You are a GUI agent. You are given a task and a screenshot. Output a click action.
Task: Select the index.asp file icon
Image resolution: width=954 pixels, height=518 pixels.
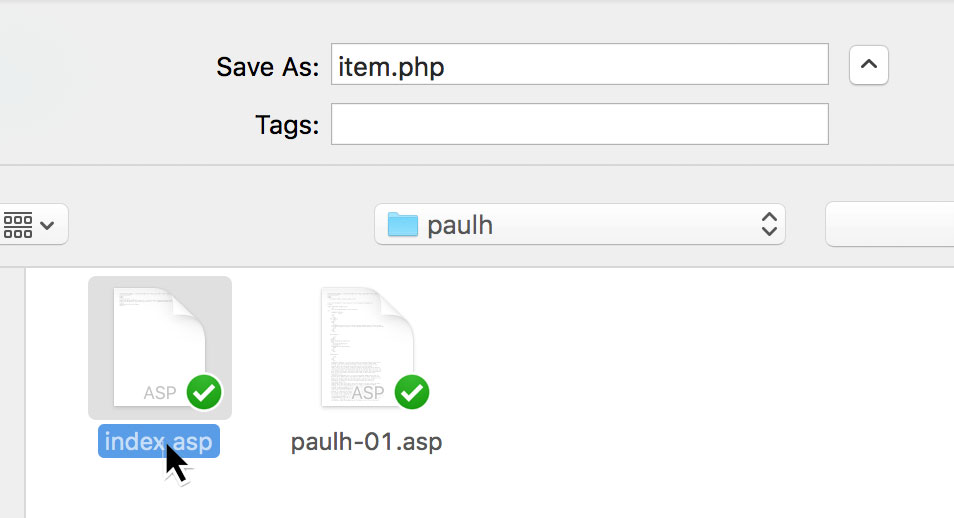point(159,347)
